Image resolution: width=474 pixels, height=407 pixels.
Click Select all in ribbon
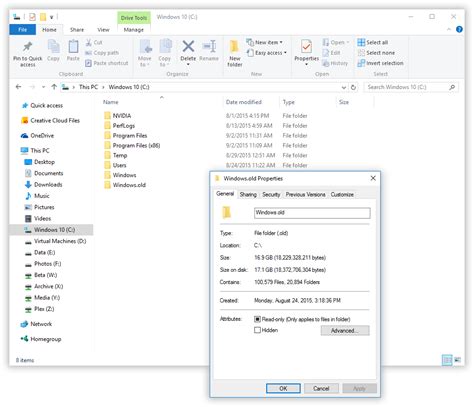pyautogui.click(x=373, y=42)
